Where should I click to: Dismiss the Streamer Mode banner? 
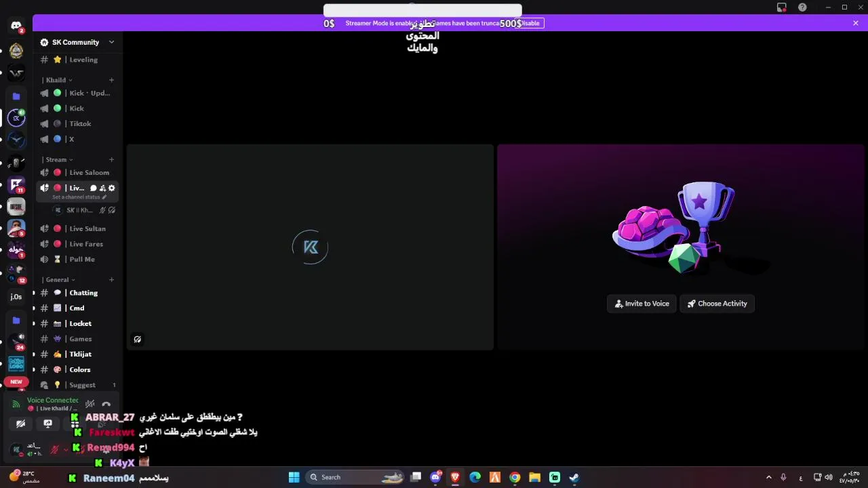pos(856,23)
